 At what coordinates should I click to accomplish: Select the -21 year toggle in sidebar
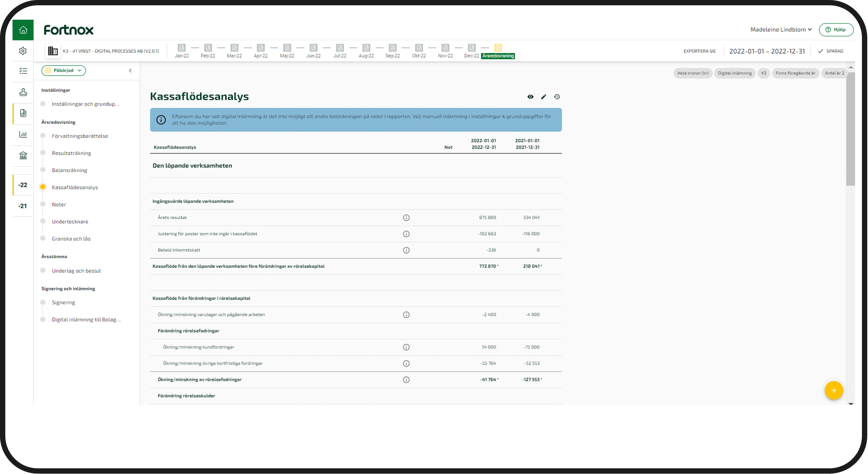point(23,206)
